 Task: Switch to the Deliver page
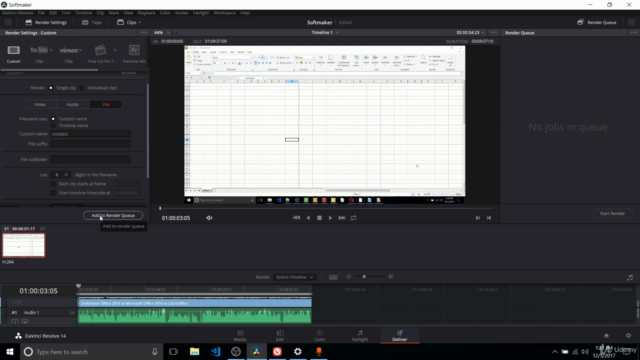point(400,336)
